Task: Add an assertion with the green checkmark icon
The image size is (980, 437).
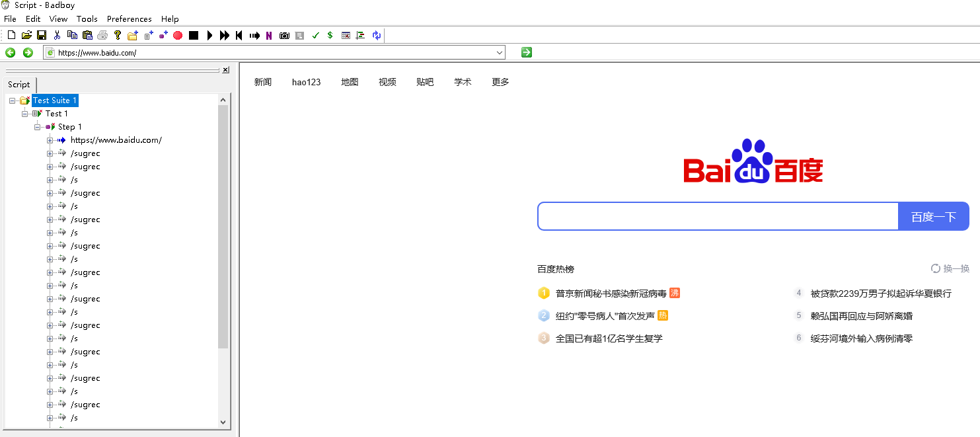Action: tap(315, 35)
